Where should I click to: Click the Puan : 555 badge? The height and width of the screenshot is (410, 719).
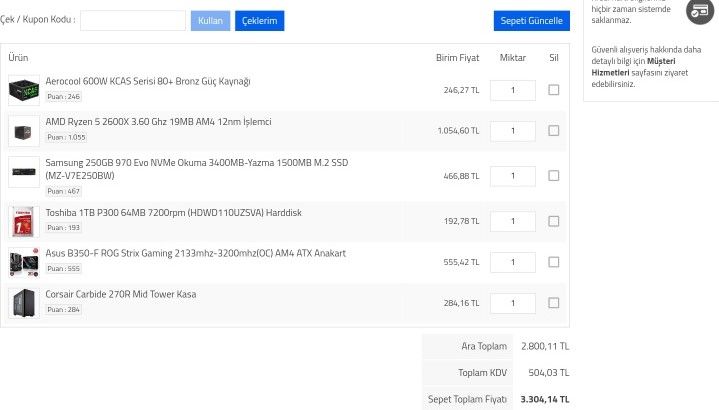[x=64, y=268]
